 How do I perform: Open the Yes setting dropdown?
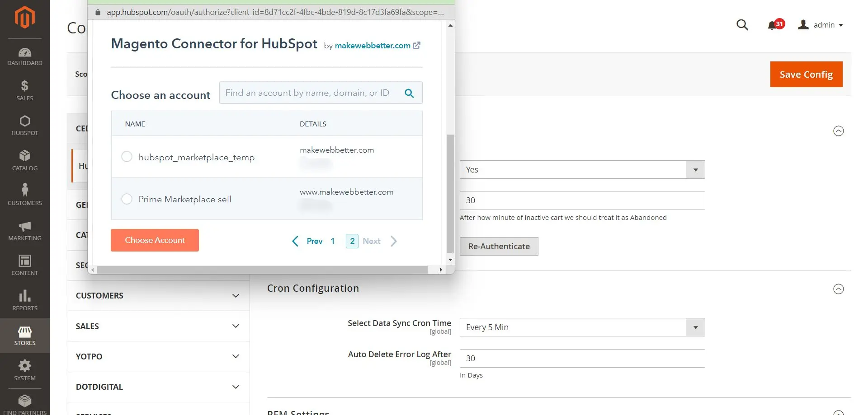click(x=695, y=169)
